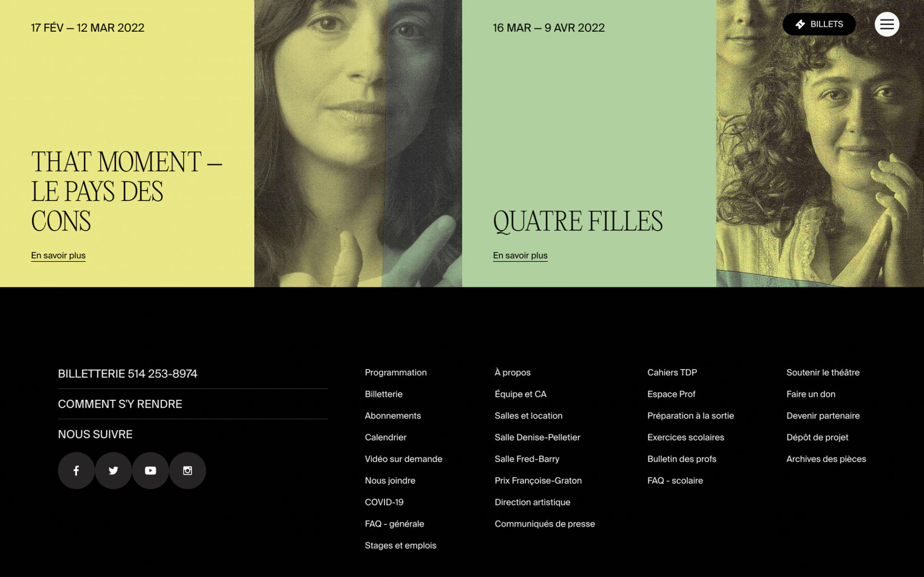Open FAQ - scolaire

(675, 480)
